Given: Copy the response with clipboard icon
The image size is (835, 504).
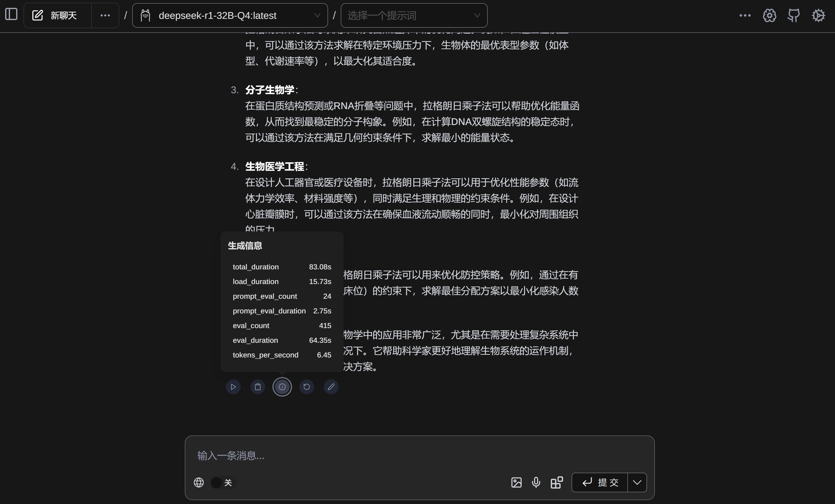Looking at the screenshot, I should 258,387.
